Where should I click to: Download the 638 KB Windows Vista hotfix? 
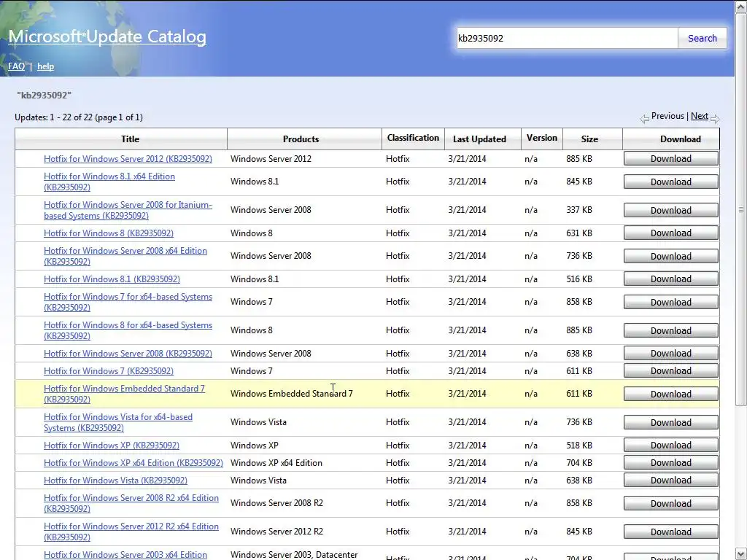click(x=671, y=481)
